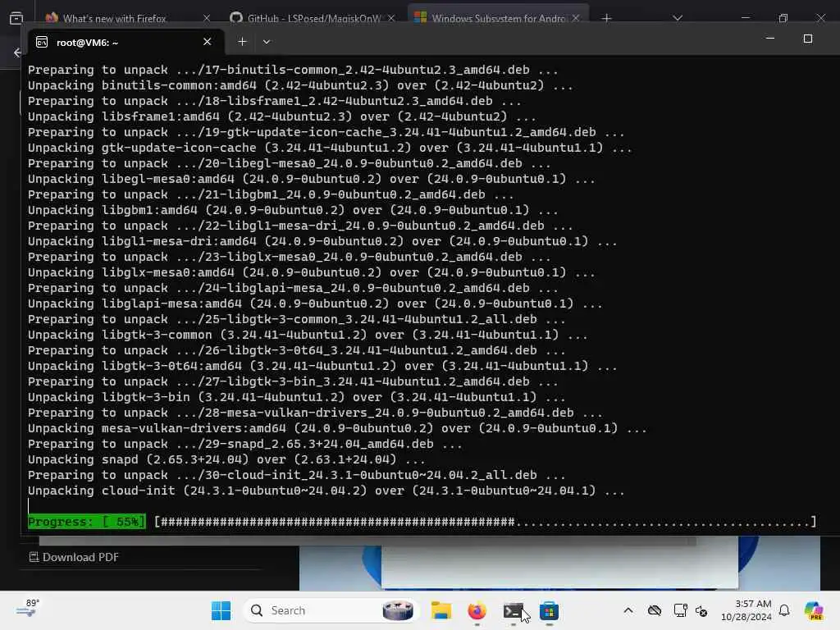Open the weather widget showing 89°
Image resolution: width=840 pixels, height=630 pixels.
(x=28, y=609)
